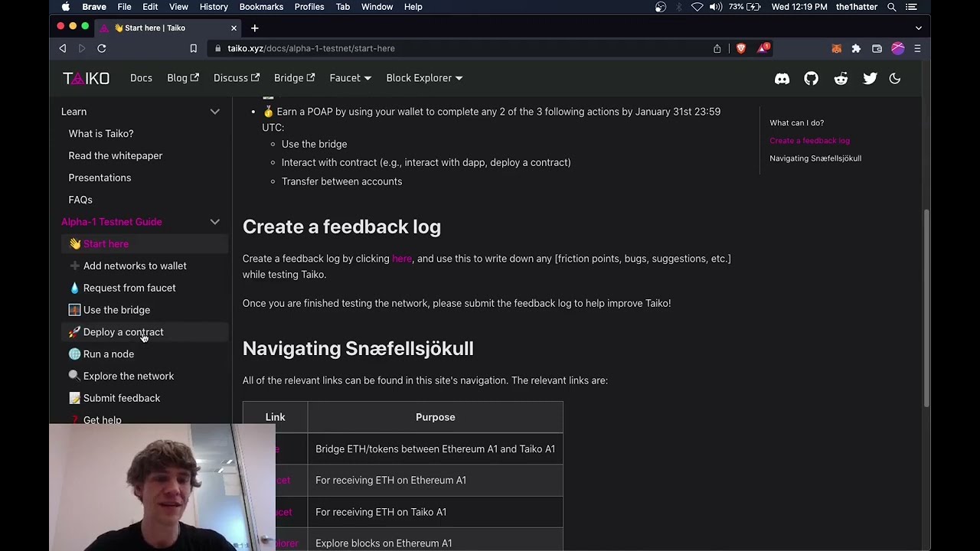This screenshot has width=980, height=551.
Task: Open the Window menu
Action: click(x=377, y=7)
